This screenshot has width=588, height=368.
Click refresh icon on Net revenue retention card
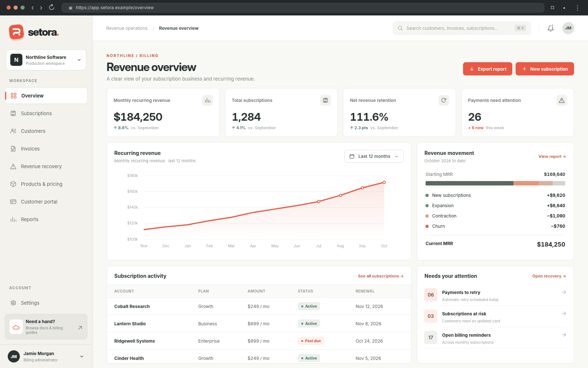(444, 100)
